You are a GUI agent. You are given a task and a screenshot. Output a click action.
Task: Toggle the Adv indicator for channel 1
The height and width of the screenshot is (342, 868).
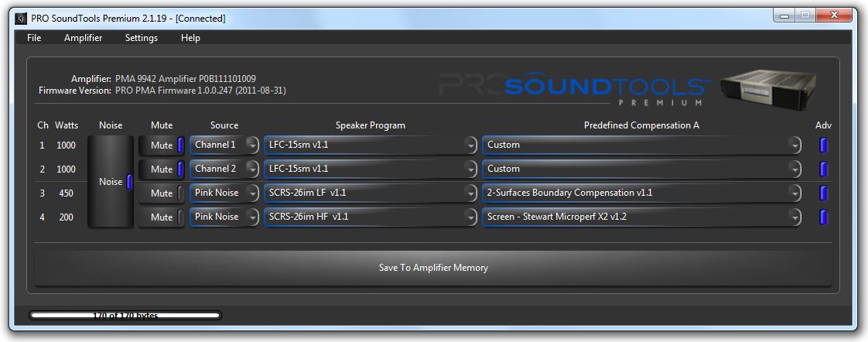pyautogui.click(x=823, y=145)
